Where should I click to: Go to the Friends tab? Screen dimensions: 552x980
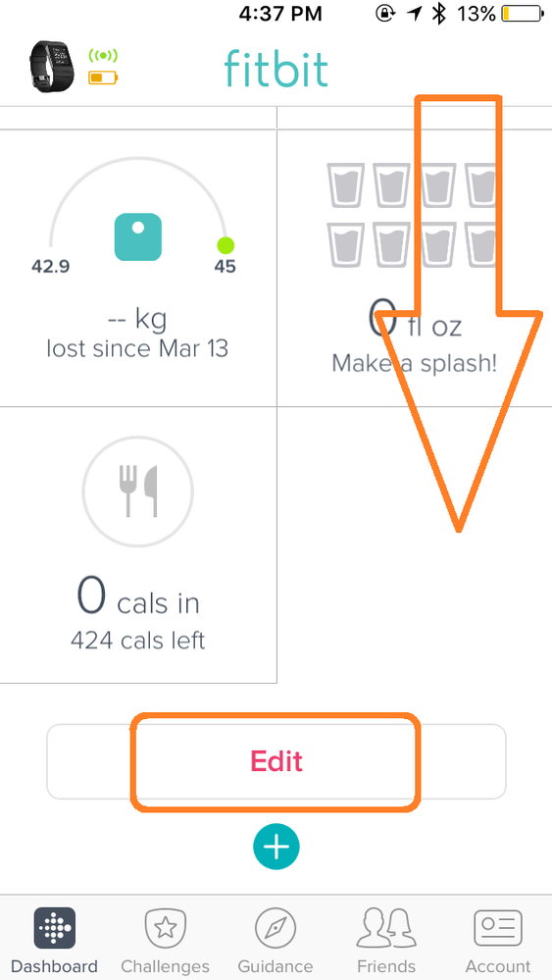(386, 940)
